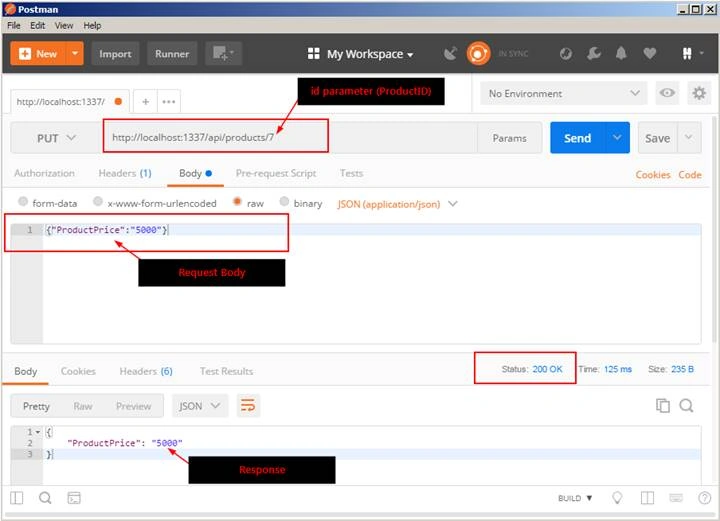The image size is (720, 521).
Task: Open the BUILD mode dropdown
Action: click(x=575, y=498)
